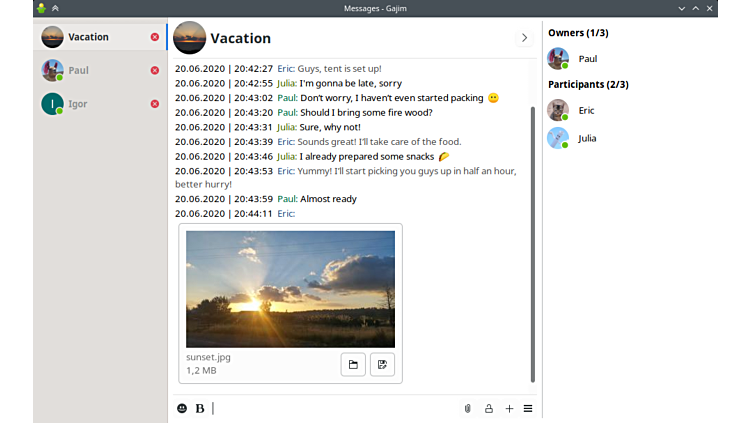Screen dimensions: 752x423
Task: Open the sunset photo preview
Action: [290, 289]
